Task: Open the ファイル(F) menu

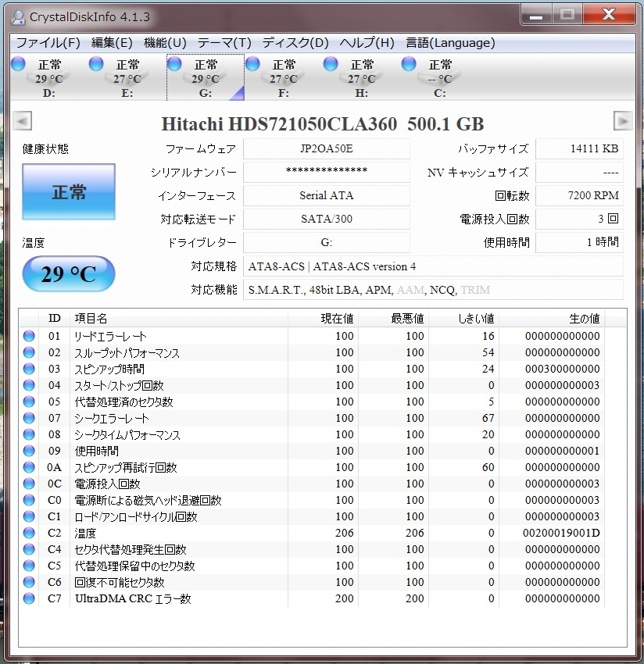Action: 48,43
